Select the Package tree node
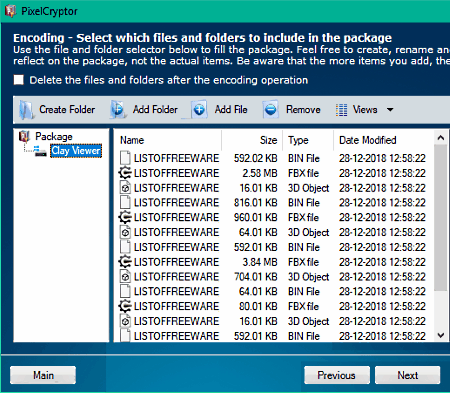The image size is (450, 393). (x=54, y=136)
